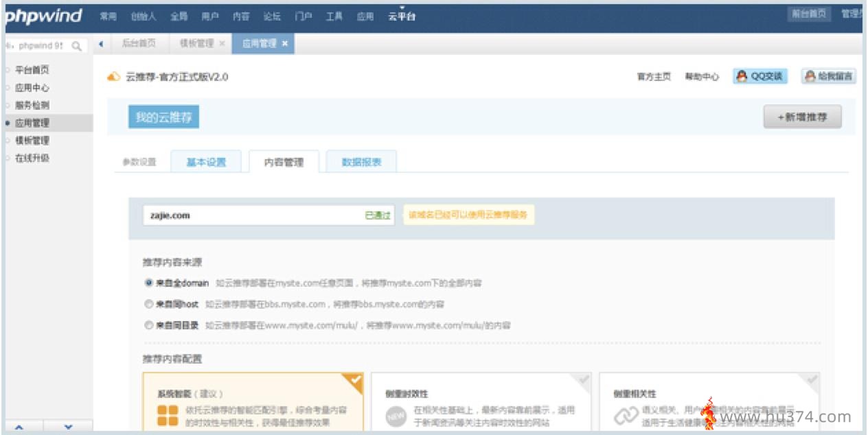Switch to the 基本设置 tab
868x435 pixels.
coord(206,163)
